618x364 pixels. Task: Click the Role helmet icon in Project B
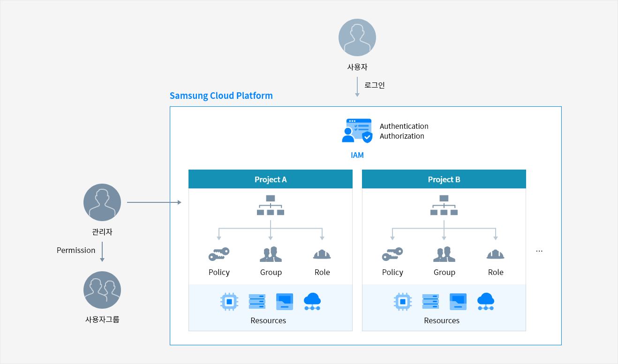(x=496, y=254)
